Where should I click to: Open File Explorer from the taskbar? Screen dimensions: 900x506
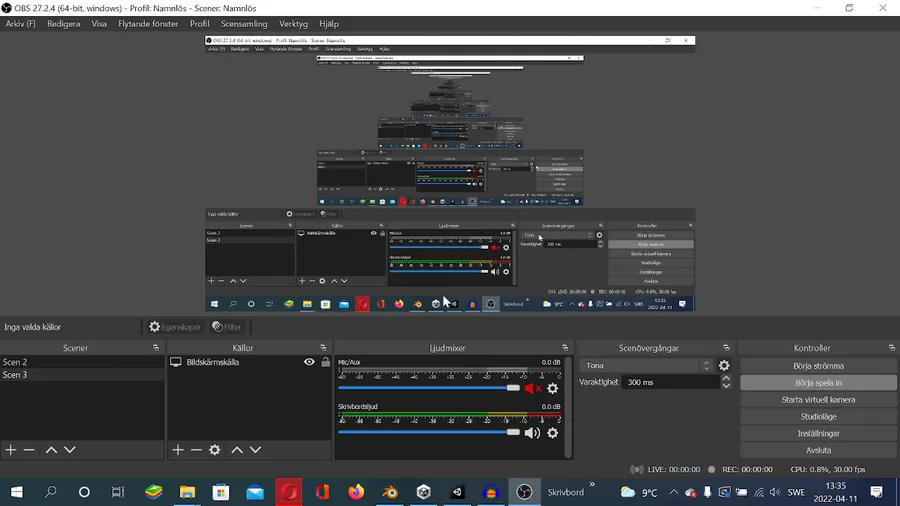(187, 492)
